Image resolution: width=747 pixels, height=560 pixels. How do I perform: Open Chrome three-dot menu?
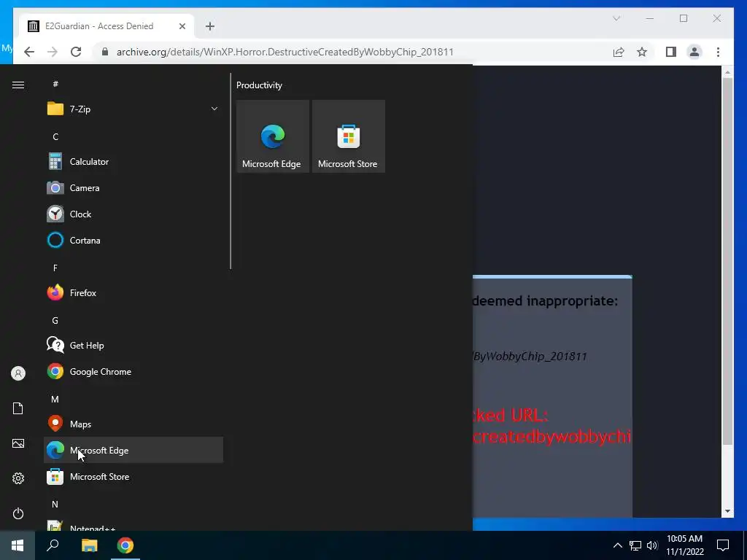718,52
